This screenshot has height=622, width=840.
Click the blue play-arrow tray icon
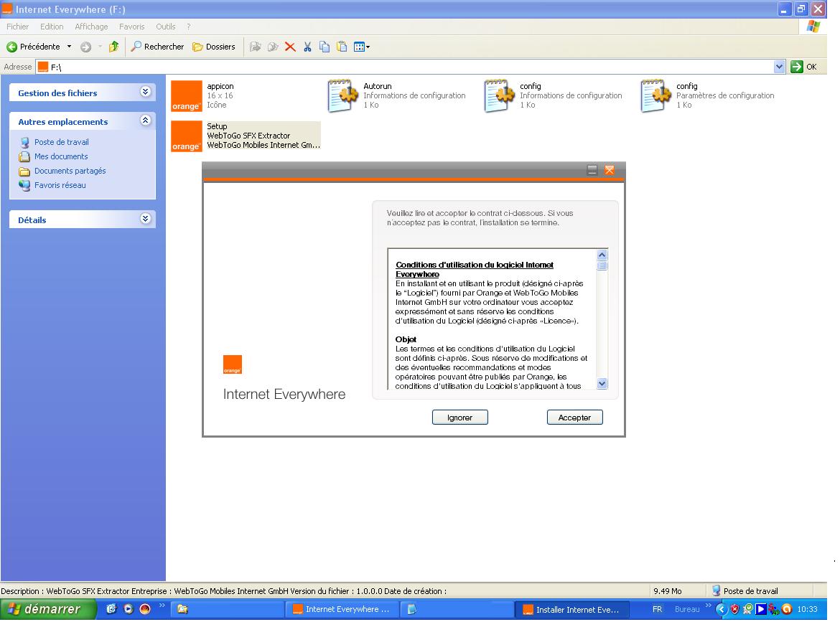761,609
